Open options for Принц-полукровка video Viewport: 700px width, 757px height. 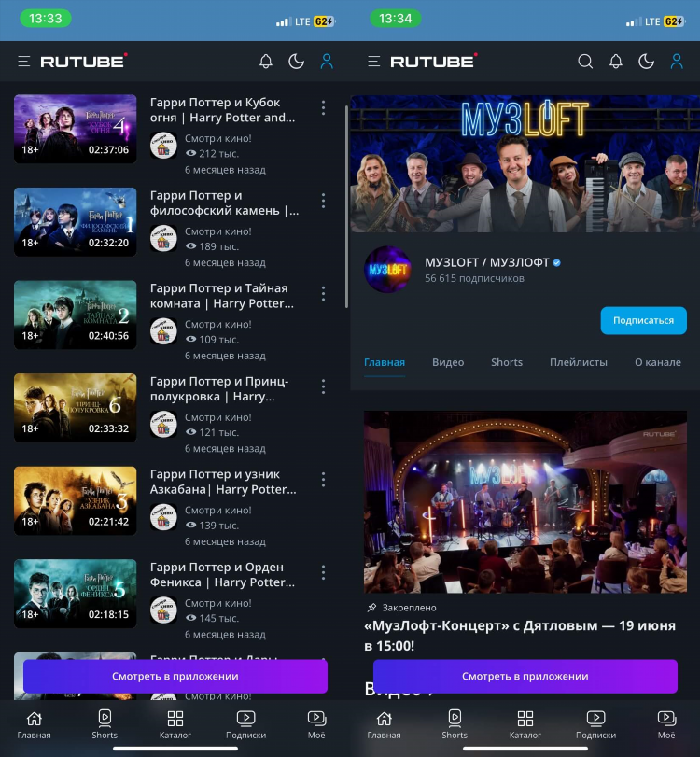pyautogui.click(x=324, y=386)
